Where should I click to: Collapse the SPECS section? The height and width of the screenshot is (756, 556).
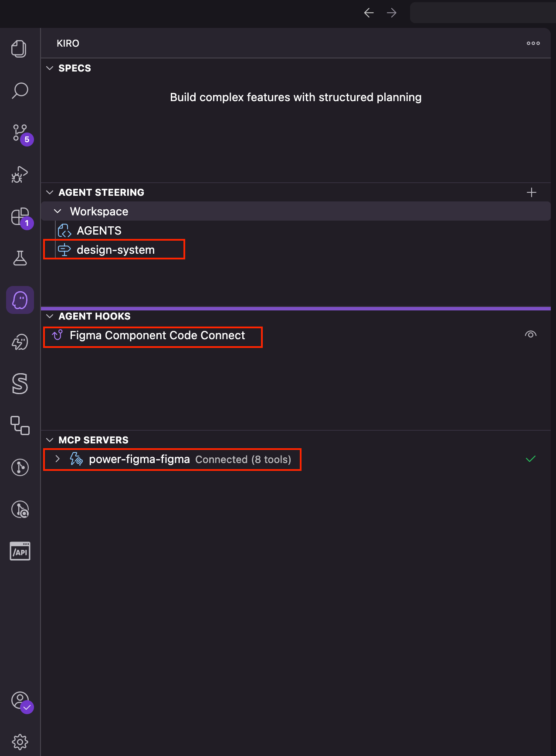[x=50, y=68]
